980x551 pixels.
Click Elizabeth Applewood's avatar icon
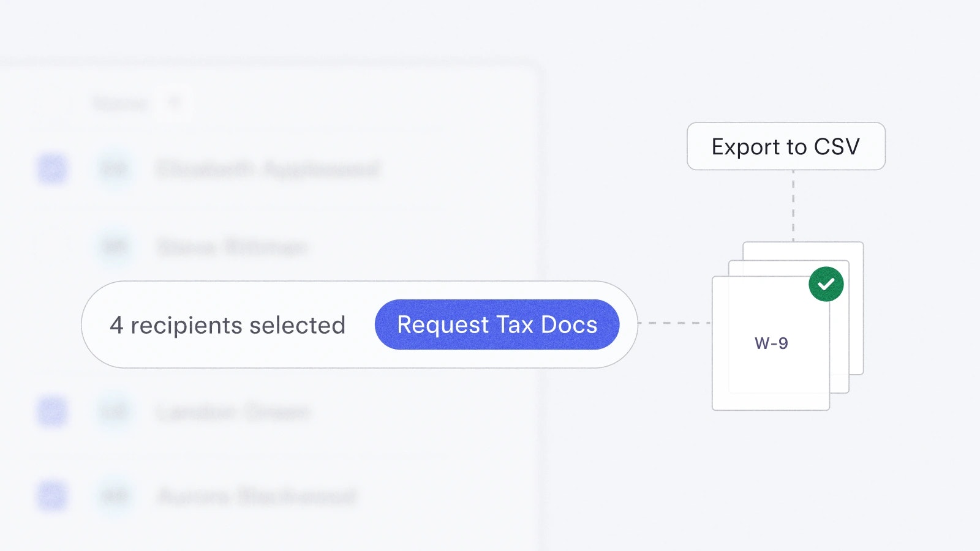[x=115, y=169]
